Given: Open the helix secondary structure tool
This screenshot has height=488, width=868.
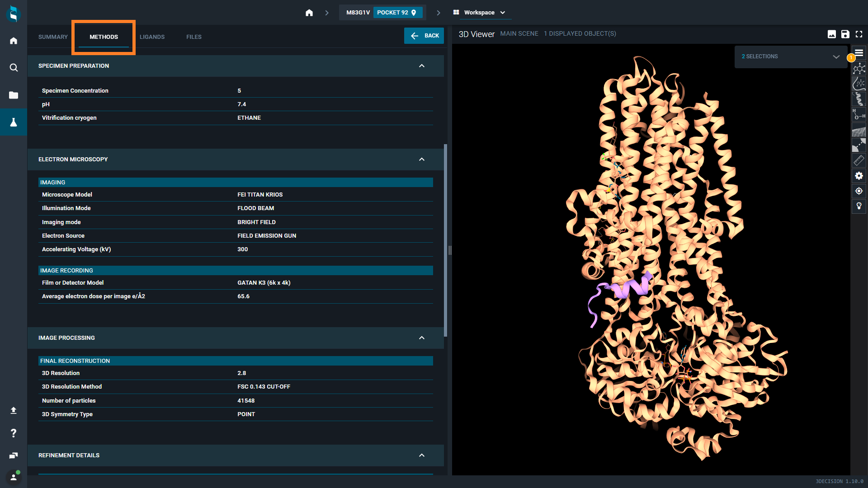Looking at the screenshot, I should point(859,99).
